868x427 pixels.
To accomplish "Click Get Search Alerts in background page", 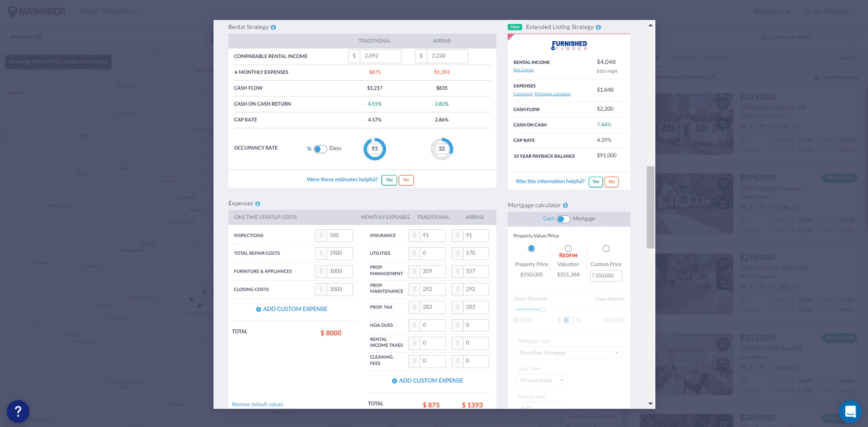I will (x=786, y=37).
